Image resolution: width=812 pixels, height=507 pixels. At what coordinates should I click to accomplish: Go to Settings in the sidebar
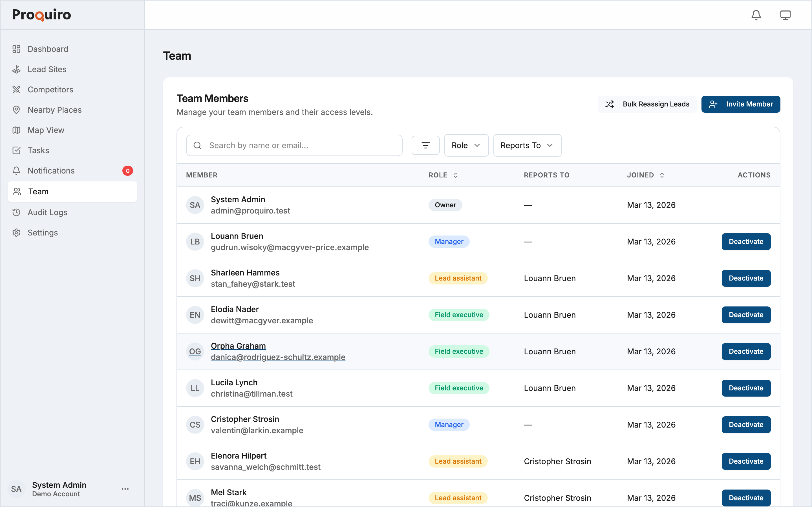43,233
